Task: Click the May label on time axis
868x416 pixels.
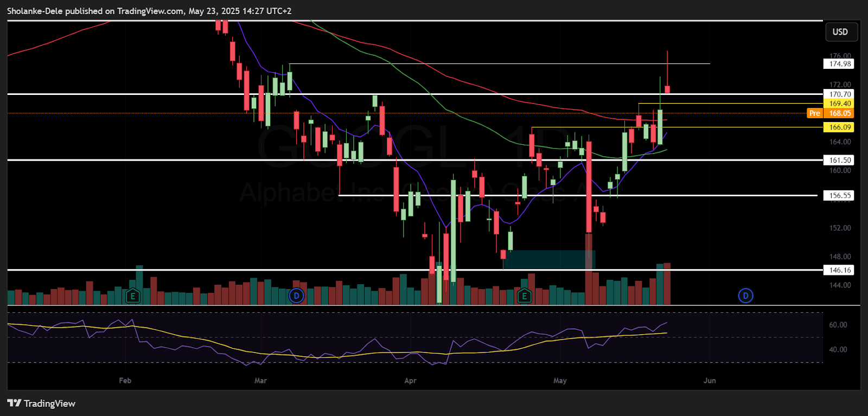Action: 560,381
